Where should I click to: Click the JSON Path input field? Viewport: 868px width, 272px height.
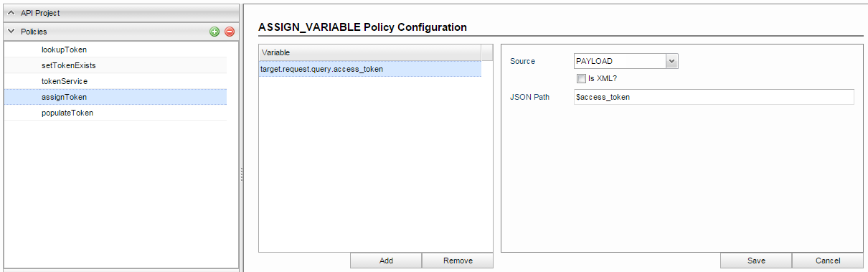click(x=714, y=97)
